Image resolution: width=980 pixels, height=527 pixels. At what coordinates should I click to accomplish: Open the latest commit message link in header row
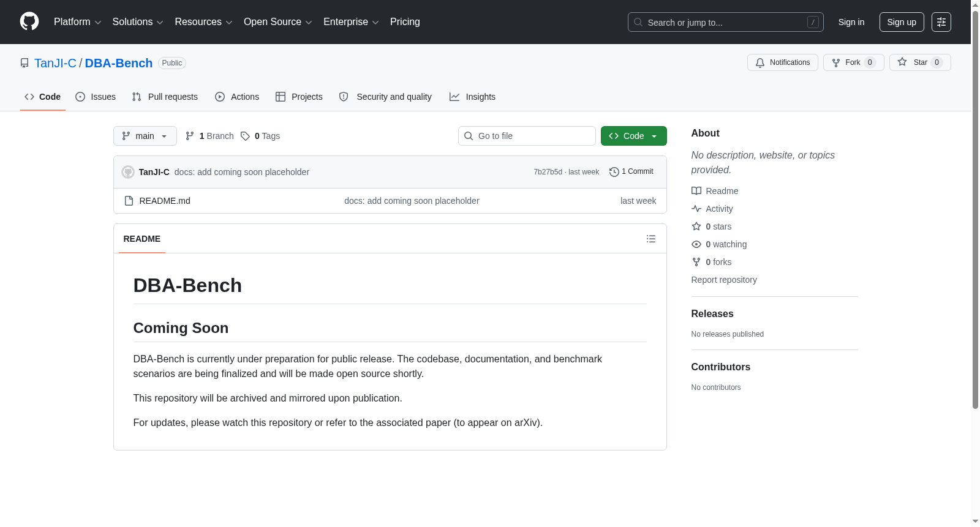242,172
